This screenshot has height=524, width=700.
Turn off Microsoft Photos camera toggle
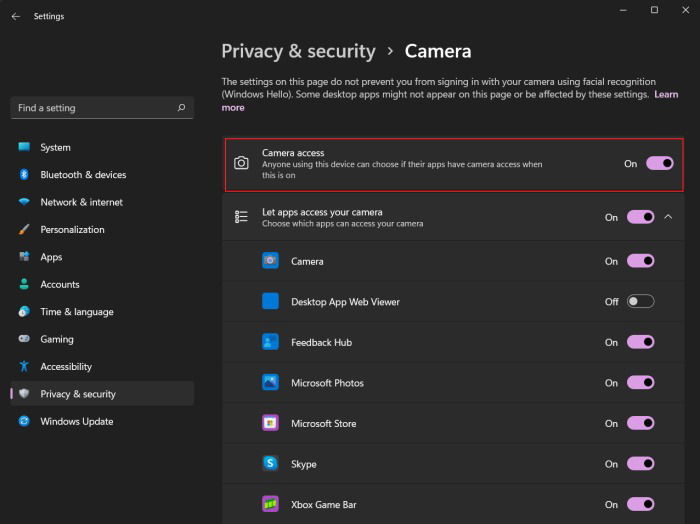(641, 383)
